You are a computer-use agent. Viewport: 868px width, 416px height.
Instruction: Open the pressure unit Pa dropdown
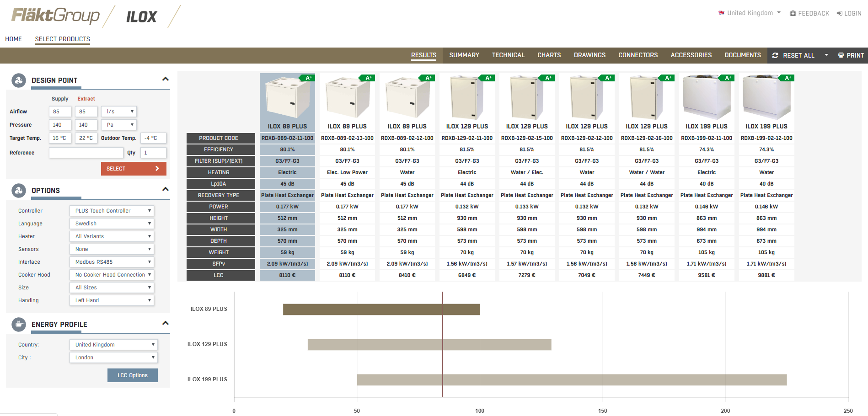coord(119,125)
